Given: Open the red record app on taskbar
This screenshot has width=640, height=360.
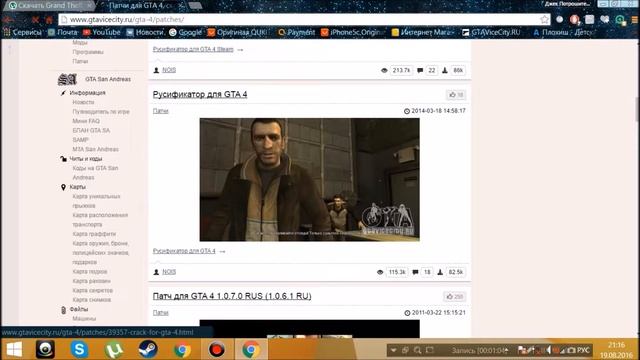Looking at the screenshot, I should click(216, 350).
